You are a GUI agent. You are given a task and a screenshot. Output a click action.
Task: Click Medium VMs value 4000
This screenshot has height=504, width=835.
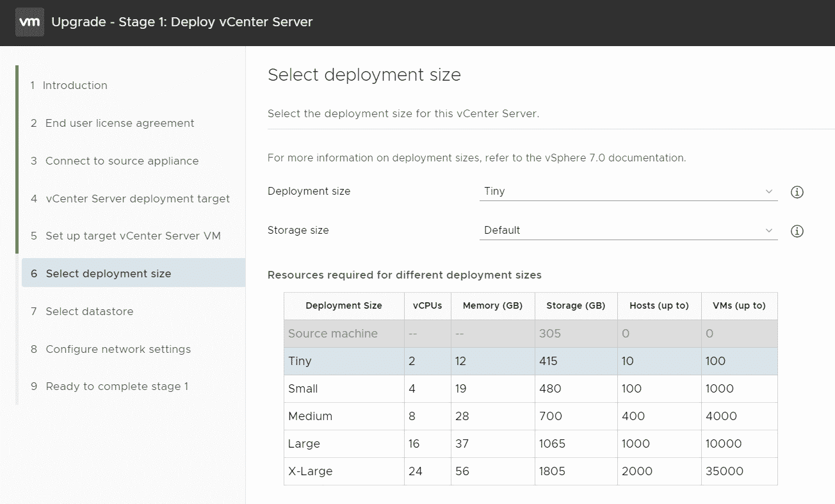722,416
